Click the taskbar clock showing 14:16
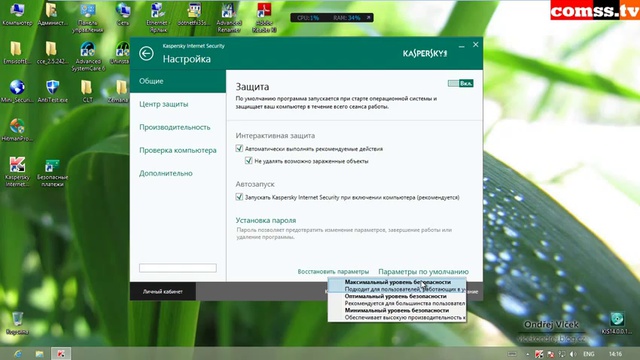 tap(615, 354)
